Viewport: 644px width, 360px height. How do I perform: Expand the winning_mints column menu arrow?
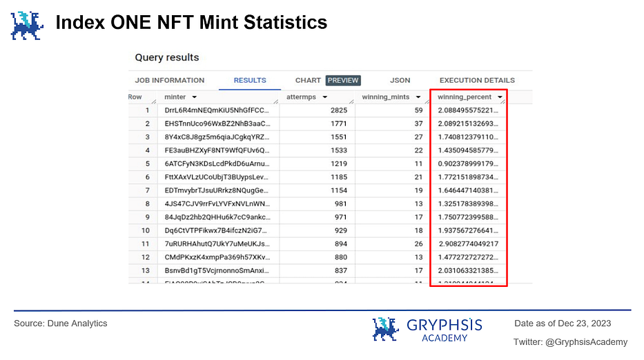point(418,98)
